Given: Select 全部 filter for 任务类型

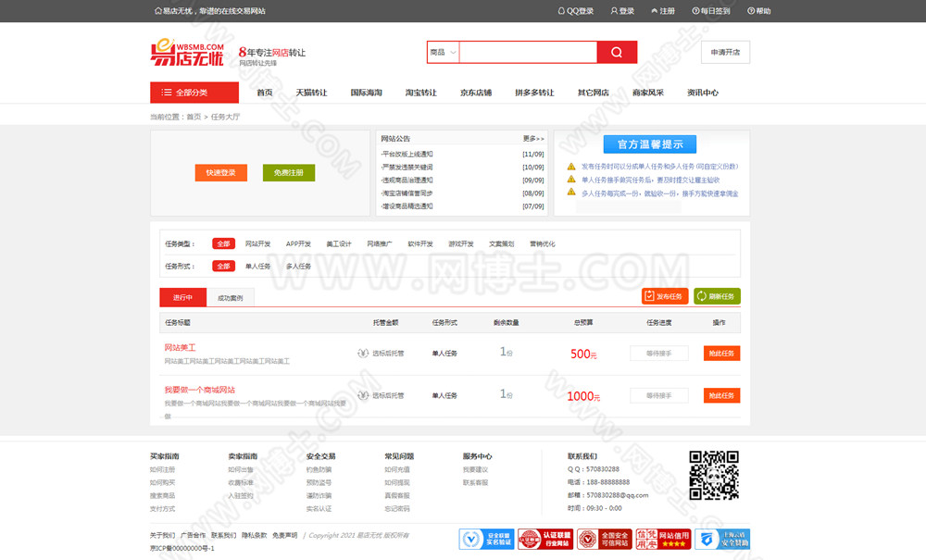Looking at the screenshot, I should point(223,243).
